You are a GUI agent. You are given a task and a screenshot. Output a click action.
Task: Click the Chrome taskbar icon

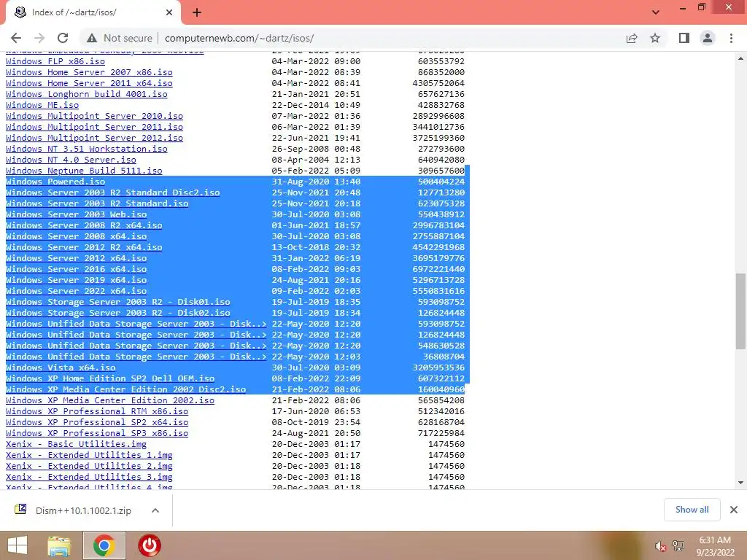click(104, 545)
